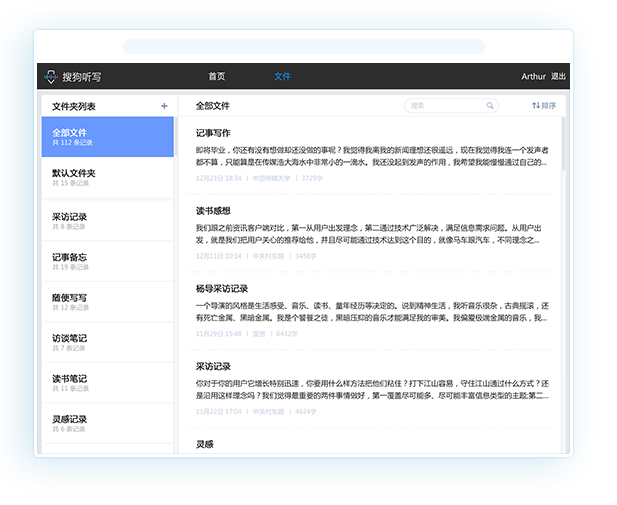Viewport: 617px width, 505px height.
Task: Open the 访谈笔记 folder
Action: [x=107, y=342]
